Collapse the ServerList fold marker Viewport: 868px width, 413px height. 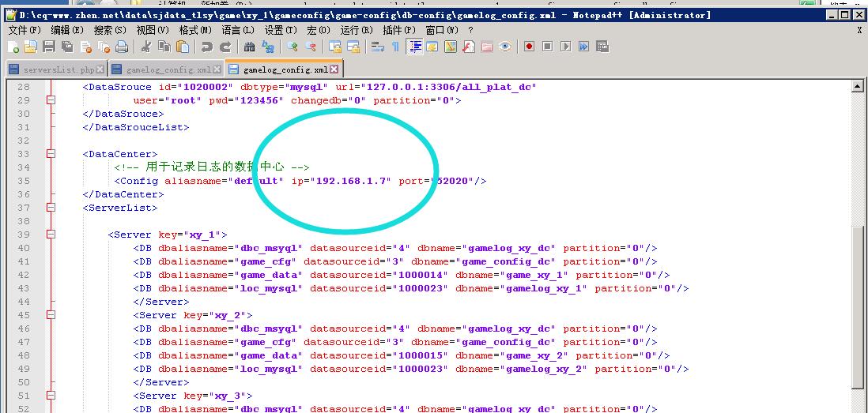click(51, 208)
